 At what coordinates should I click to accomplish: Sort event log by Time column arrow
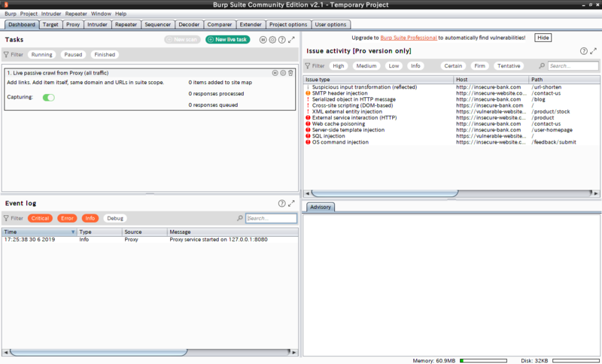[73, 232]
